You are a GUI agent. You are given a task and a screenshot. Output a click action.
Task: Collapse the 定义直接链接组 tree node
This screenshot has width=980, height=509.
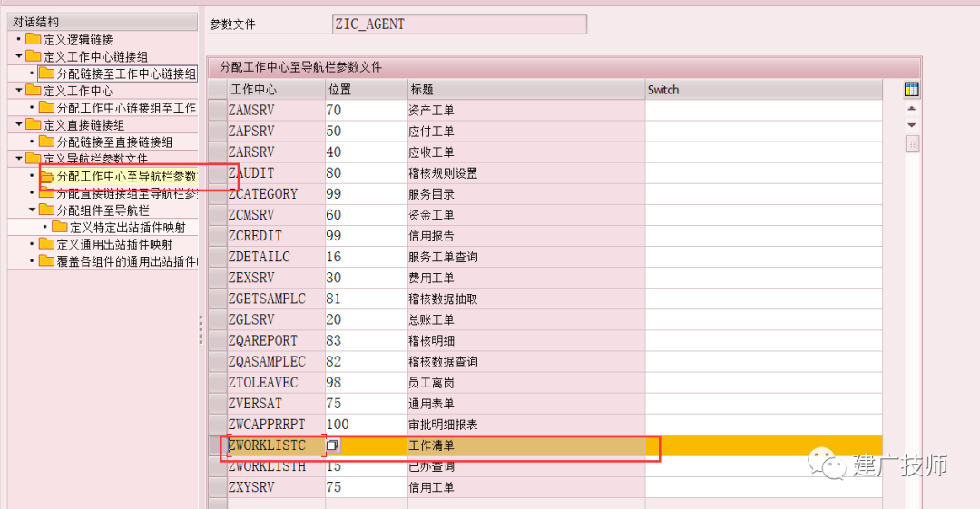click(x=19, y=124)
